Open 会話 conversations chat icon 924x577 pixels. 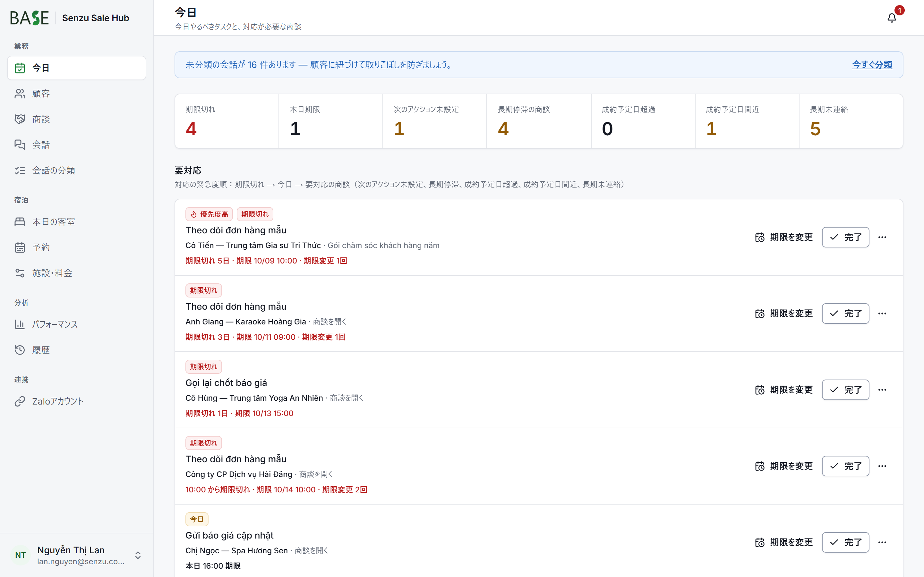tap(20, 145)
